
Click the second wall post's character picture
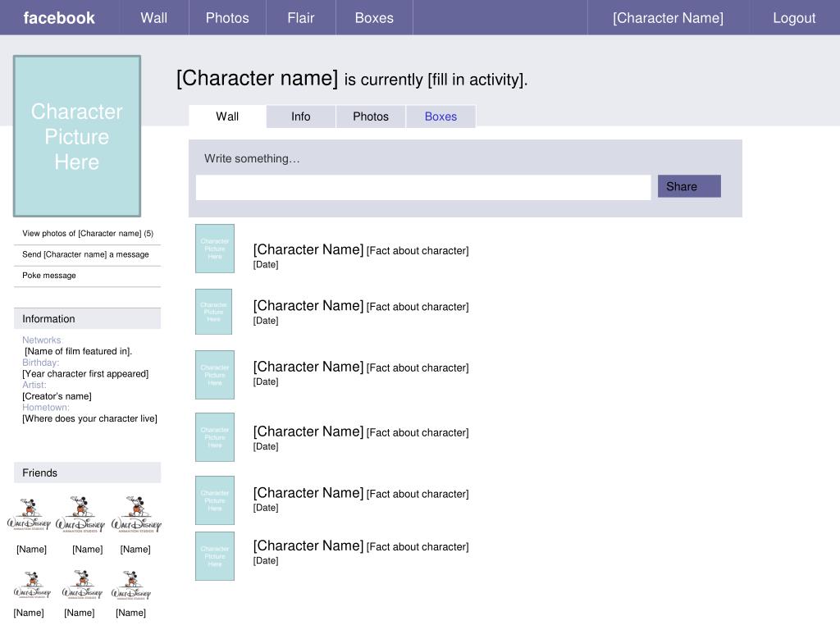(x=214, y=312)
